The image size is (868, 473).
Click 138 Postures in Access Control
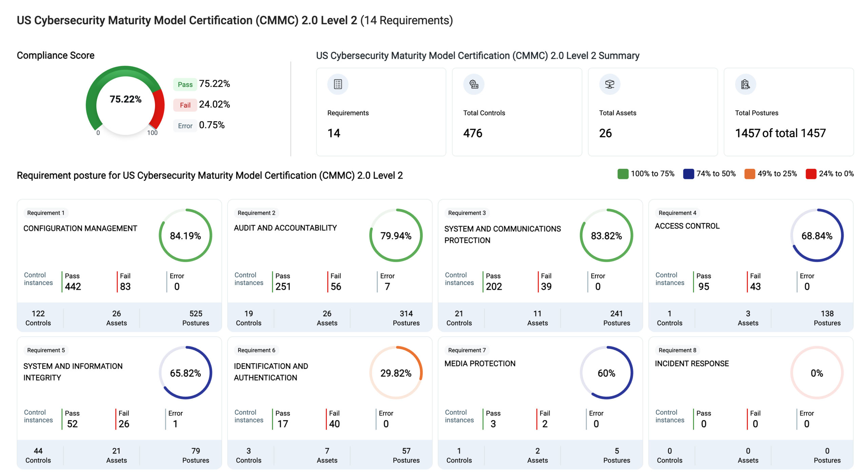point(827,318)
